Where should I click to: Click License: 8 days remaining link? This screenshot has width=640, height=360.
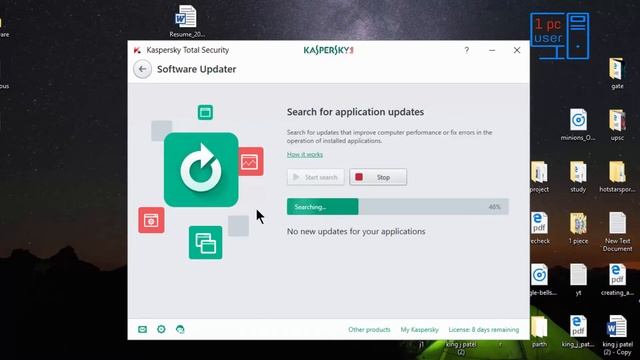pos(484,329)
